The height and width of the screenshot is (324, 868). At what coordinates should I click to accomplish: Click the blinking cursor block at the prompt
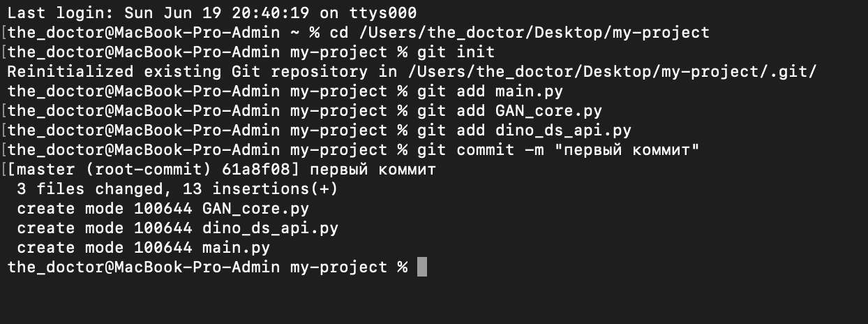421,267
